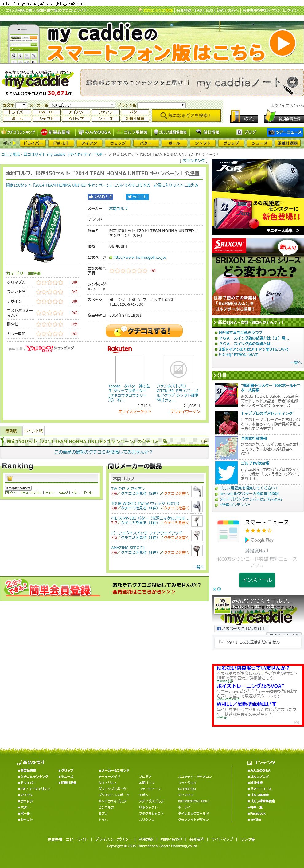
Task: Click the 気になるギアを検索! button
Action: click(x=186, y=116)
